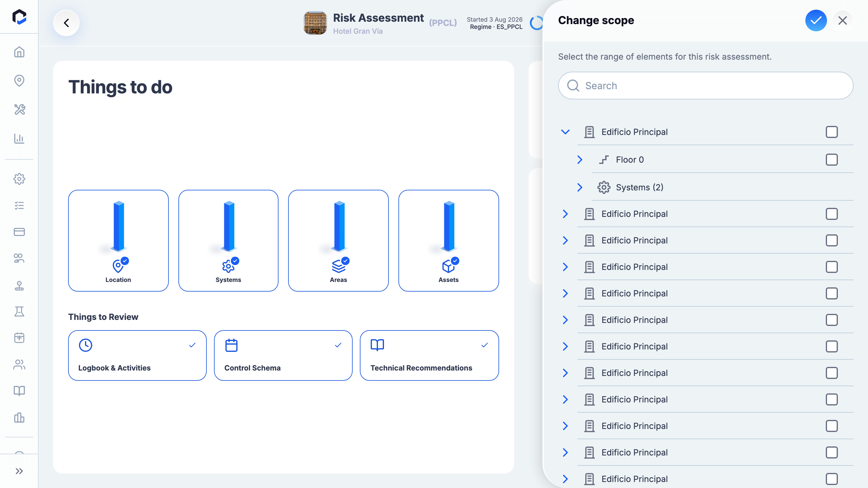The image size is (868, 488).
Task: Check the expanded Edificio Principal checkbox
Action: pos(832,132)
